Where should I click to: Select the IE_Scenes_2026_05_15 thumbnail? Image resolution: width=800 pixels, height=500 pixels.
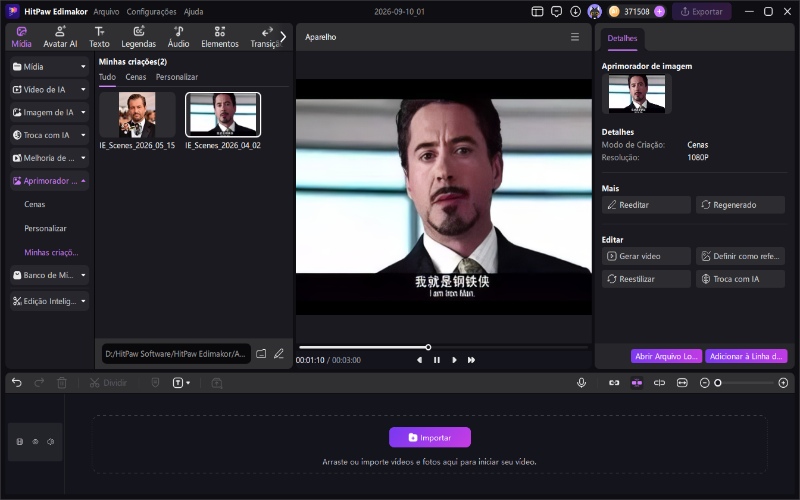[137, 115]
